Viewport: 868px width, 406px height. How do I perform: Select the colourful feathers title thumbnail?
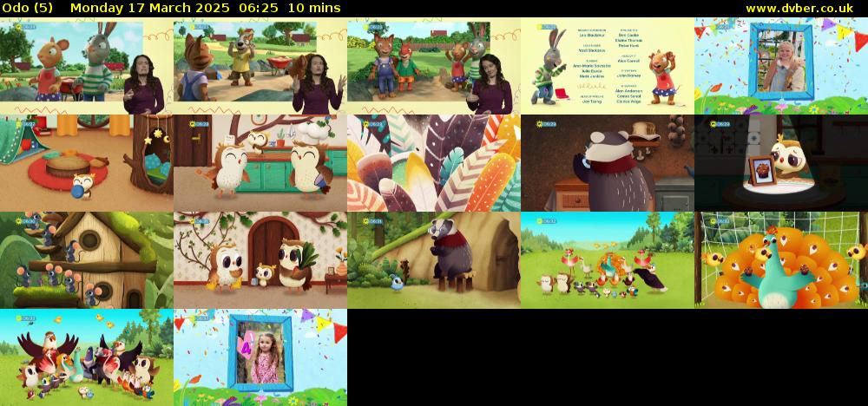coord(434,163)
